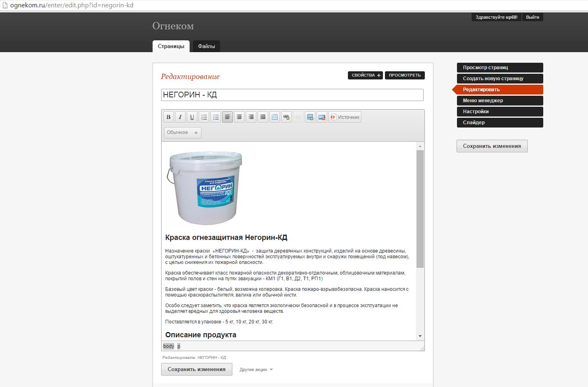This screenshot has width=588, height=387.
Task: Open the Файлы tab
Action: (x=206, y=46)
